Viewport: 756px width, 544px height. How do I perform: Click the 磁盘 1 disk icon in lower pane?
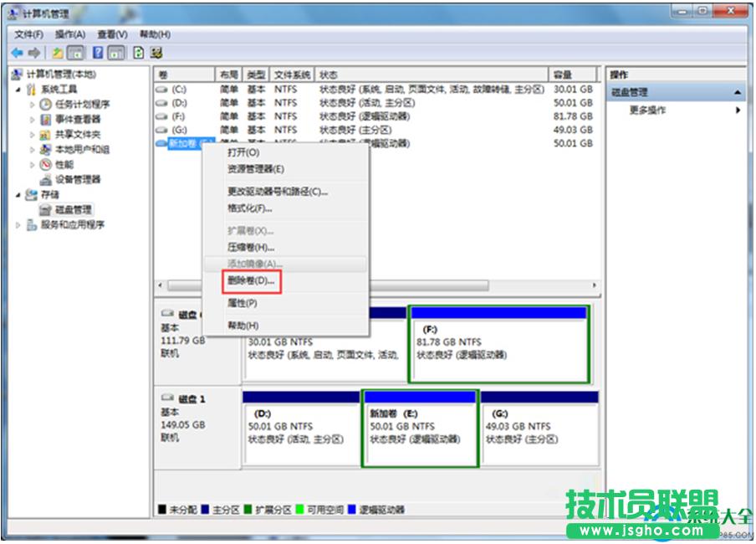coord(167,398)
